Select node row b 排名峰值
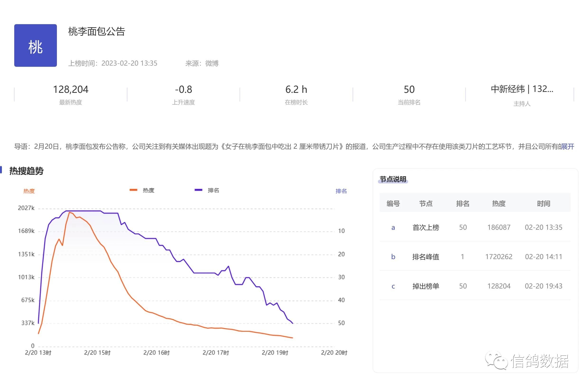Screen dimensions: 588x387 425,257
